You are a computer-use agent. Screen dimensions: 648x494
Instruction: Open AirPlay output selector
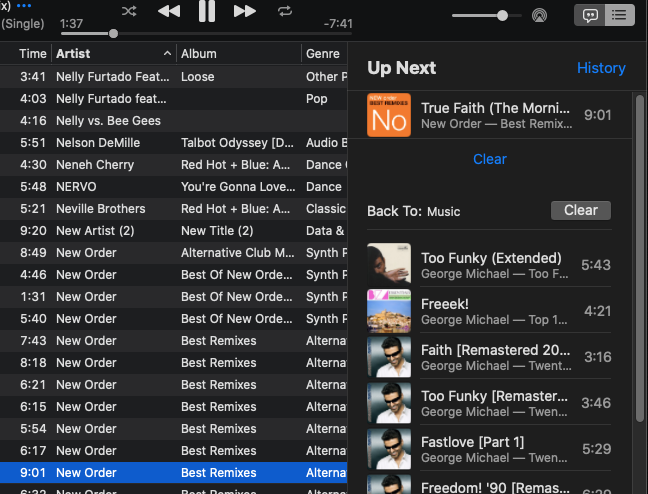539,16
